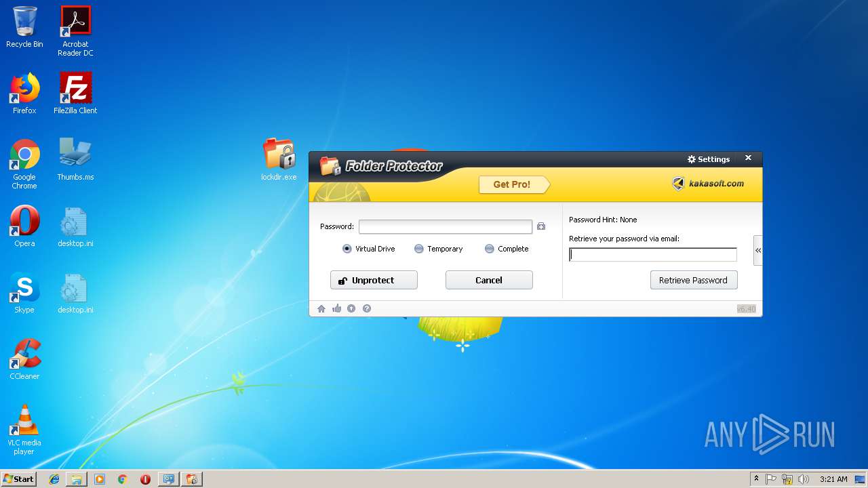Click the Cancel button
Screen dimensions: 868x488
489,280
